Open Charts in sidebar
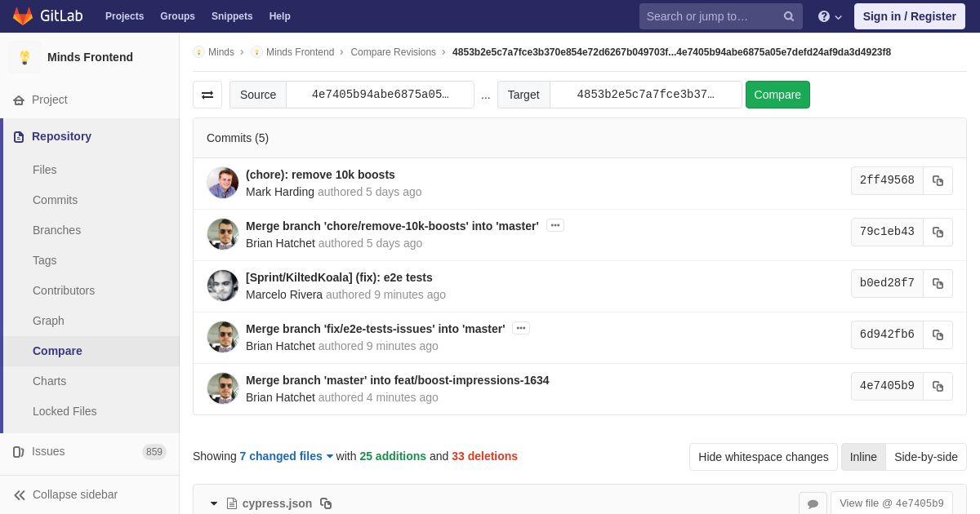This screenshot has height=514, width=980. click(x=50, y=381)
